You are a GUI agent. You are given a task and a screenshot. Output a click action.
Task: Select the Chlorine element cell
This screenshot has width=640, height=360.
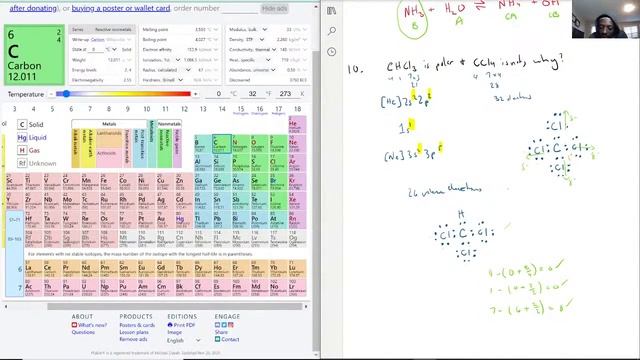tap(278, 163)
